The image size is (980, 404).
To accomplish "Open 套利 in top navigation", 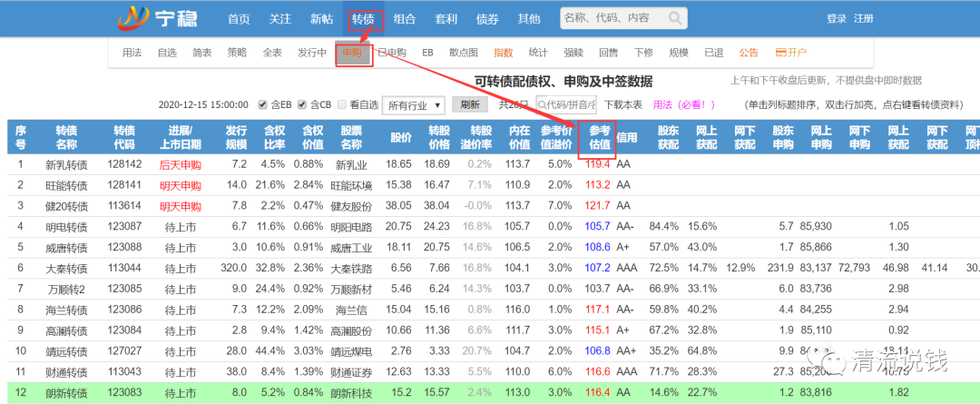I will point(446,19).
